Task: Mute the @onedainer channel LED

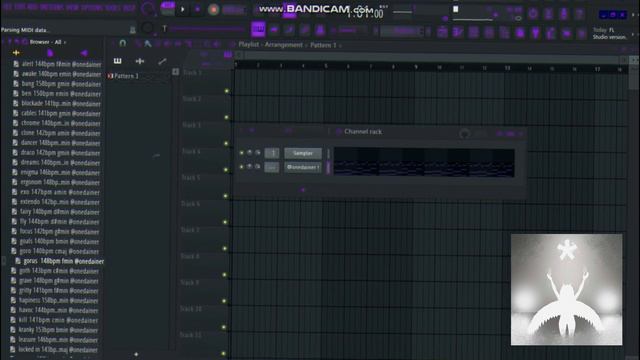Action: tap(242, 167)
